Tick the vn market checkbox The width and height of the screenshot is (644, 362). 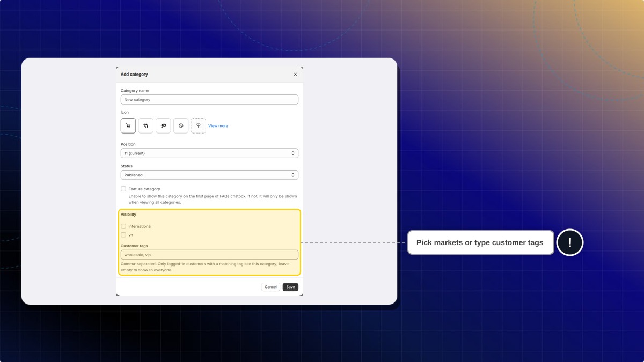(123, 235)
